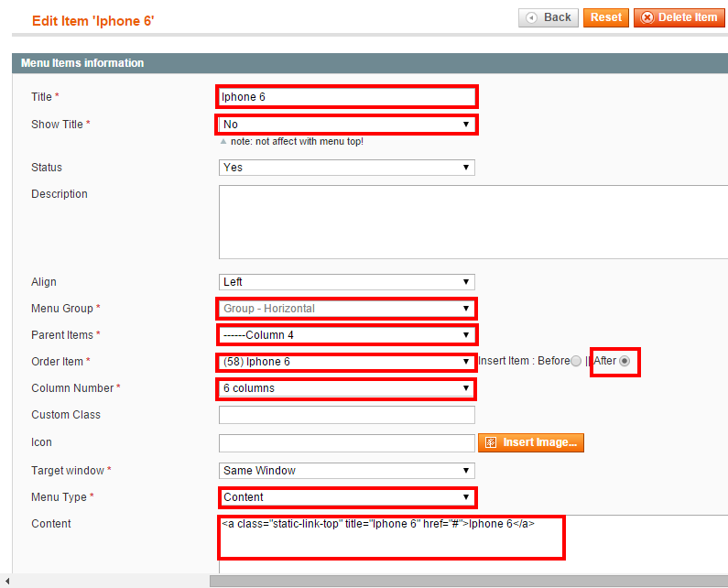
Task: Click the horizontal scrollbar thumb
Action: point(469,581)
